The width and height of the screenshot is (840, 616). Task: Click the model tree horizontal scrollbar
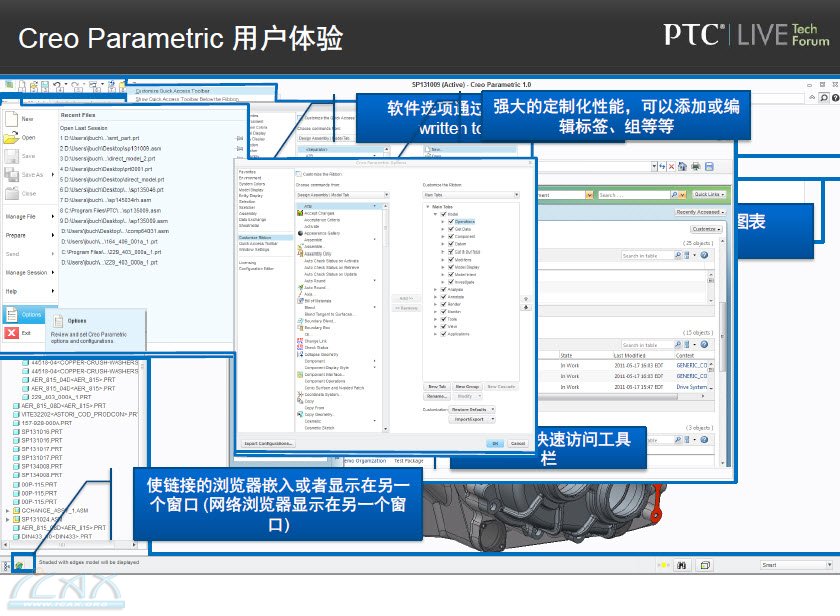coord(68,545)
